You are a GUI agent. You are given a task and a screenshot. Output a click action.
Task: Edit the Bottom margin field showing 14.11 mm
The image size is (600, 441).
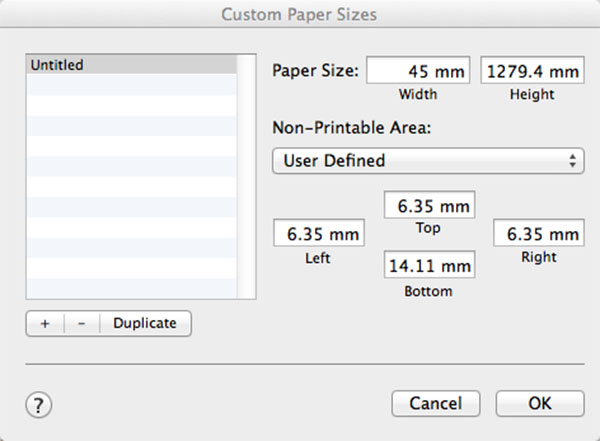(x=429, y=266)
